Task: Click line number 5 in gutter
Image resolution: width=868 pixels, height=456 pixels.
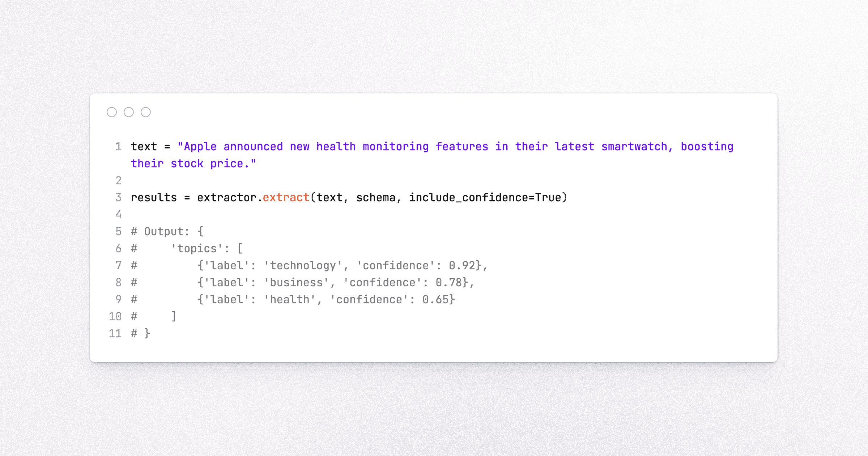Action: click(x=118, y=232)
